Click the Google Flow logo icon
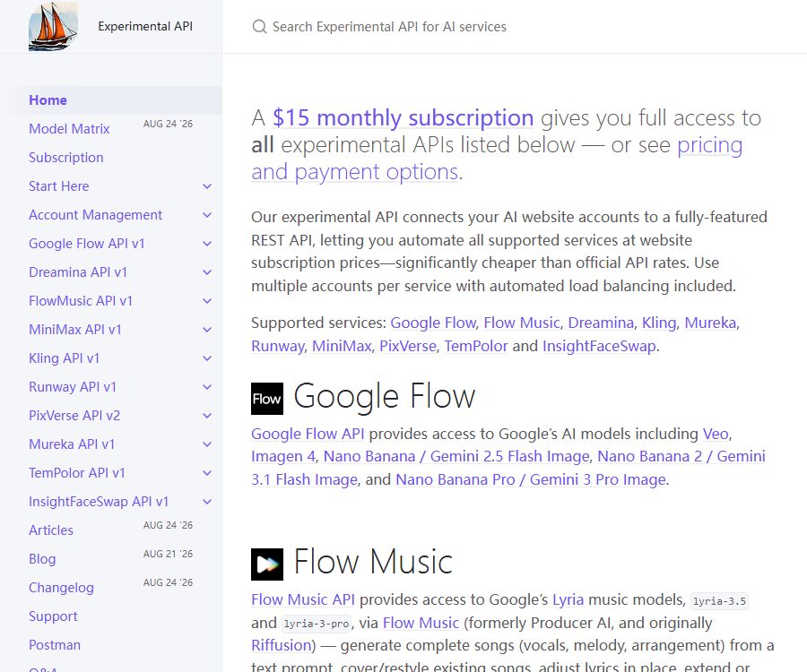The height and width of the screenshot is (672, 807). 267,399
